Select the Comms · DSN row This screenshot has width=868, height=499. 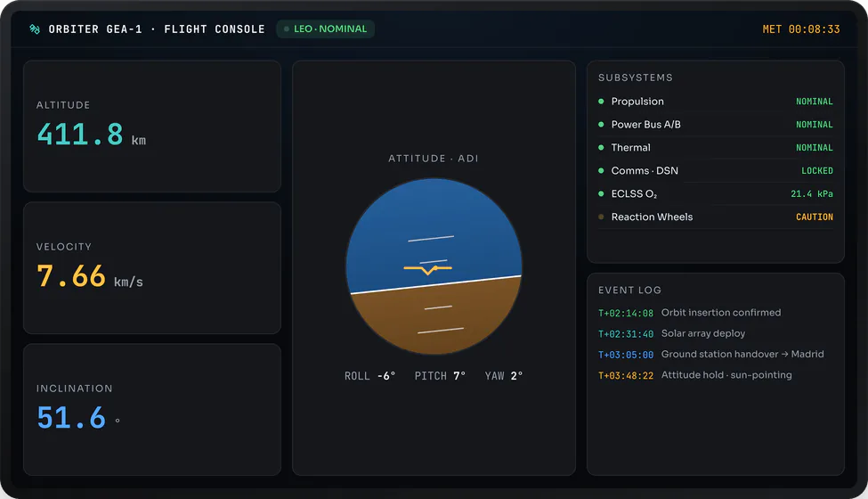[x=715, y=170]
